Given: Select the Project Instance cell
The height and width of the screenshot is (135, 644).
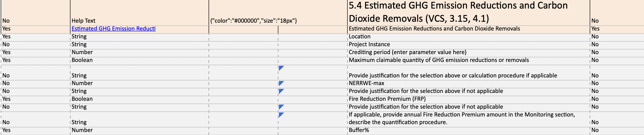Looking at the screenshot, I should pos(468,45).
